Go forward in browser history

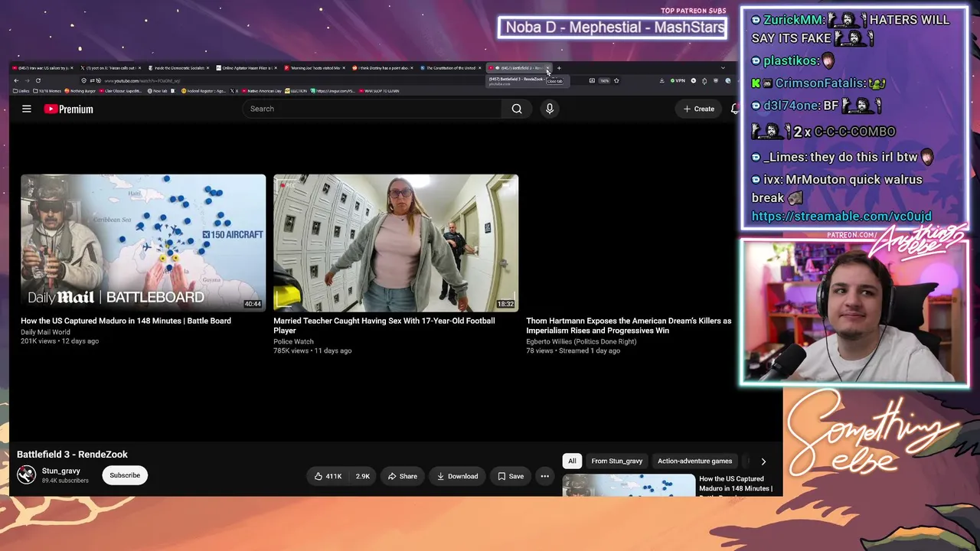[x=27, y=80]
